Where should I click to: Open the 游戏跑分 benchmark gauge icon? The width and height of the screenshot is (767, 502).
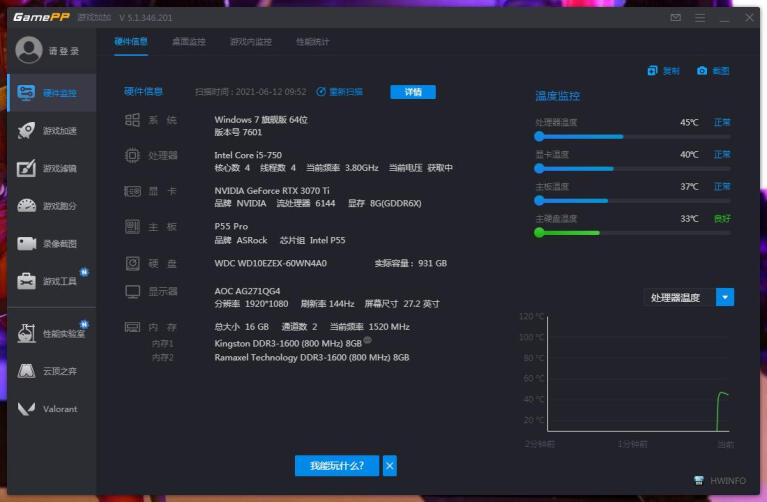pos(26,205)
